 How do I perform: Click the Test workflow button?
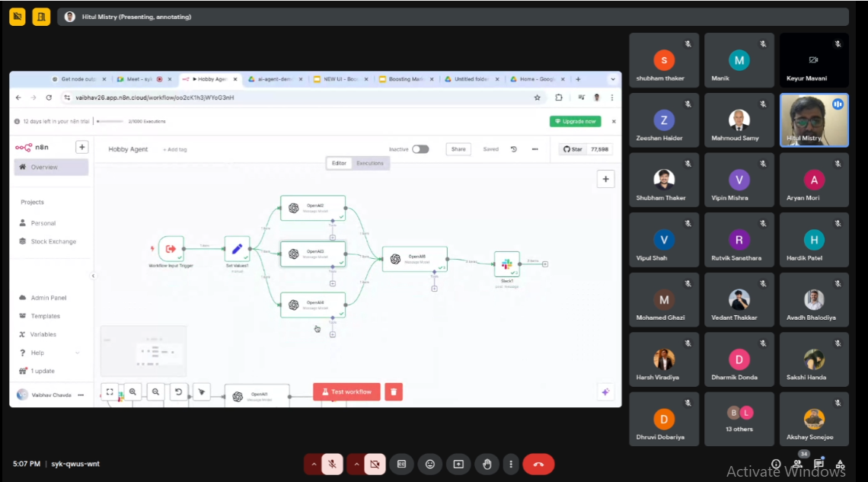pos(346,391)
